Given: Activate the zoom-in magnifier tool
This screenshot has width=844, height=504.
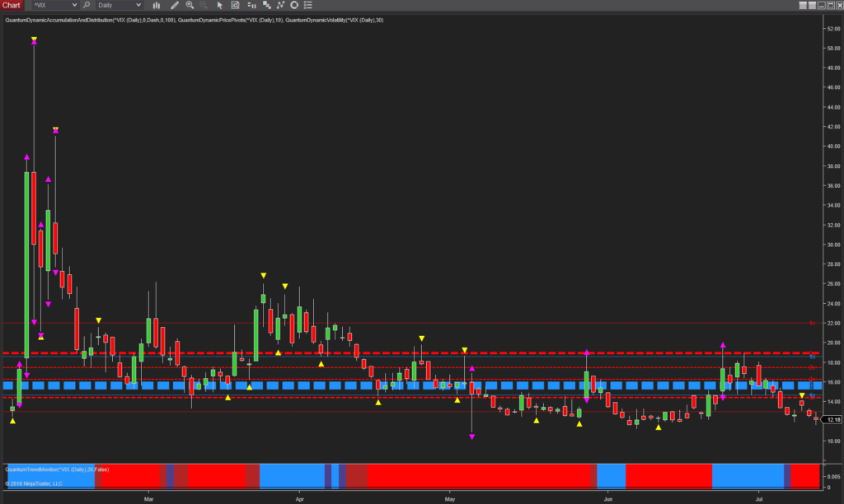Looking at the screenshot, I should 190,5.
